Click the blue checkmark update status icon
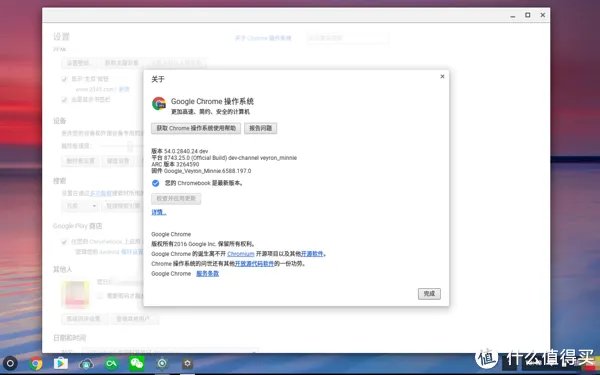600x375 pixels. [x=155, y=183]
